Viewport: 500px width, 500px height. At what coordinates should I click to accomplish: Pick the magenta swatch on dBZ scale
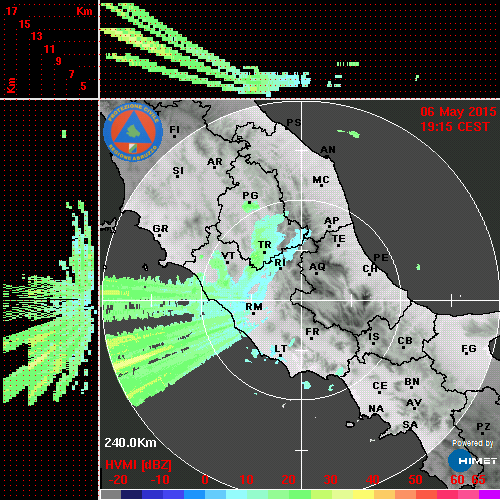489,495
